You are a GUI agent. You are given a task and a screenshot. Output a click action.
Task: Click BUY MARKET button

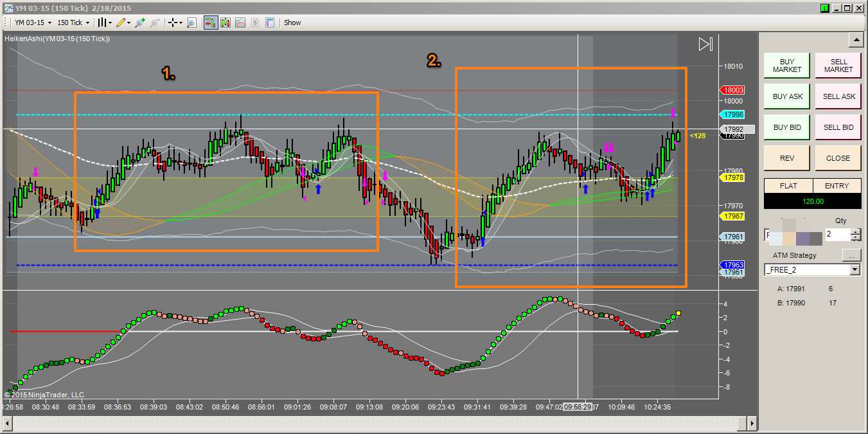(x=787, y=66)
